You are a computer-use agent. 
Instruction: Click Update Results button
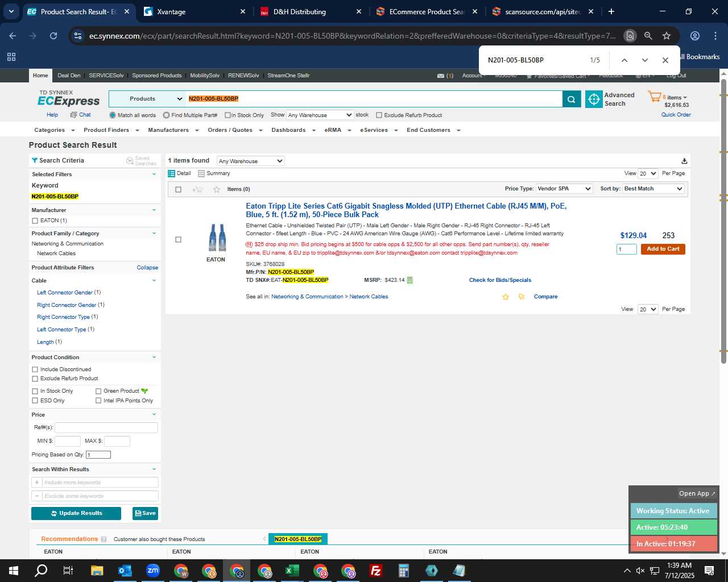(x=76, y=513)
